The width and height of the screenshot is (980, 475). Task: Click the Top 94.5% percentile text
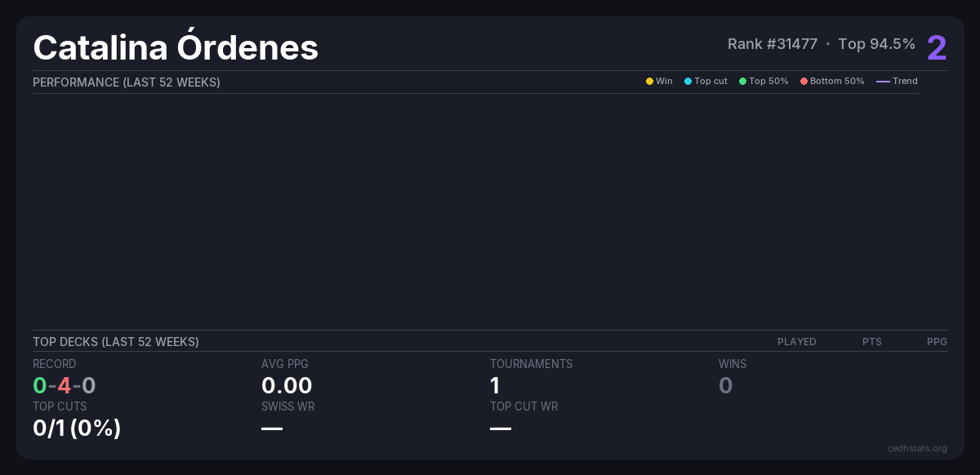(876, 44)
